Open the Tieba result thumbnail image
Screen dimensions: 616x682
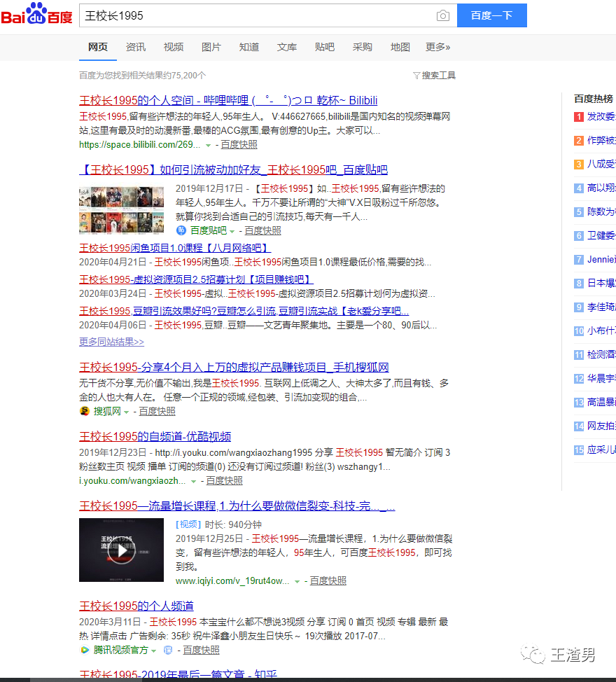coord(121,210)
